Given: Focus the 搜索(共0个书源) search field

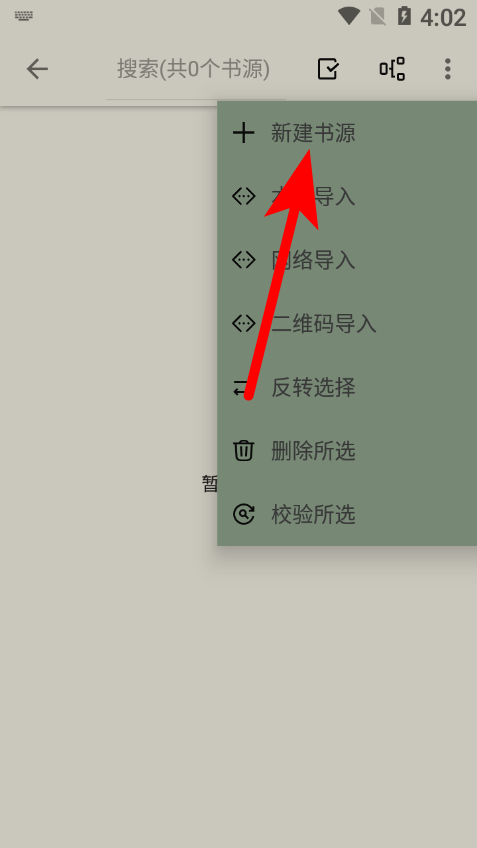Looking at the screenshot, I should point(194,69).
